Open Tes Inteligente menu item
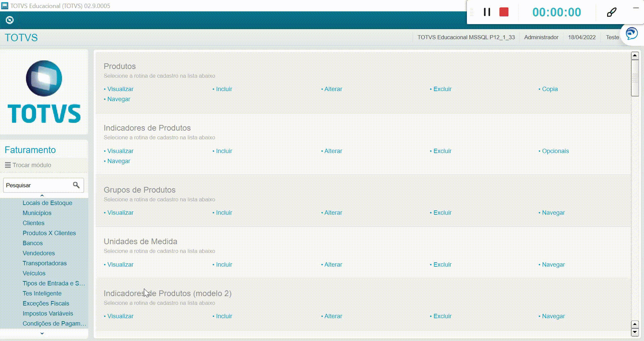 click(x=42, y=293)
